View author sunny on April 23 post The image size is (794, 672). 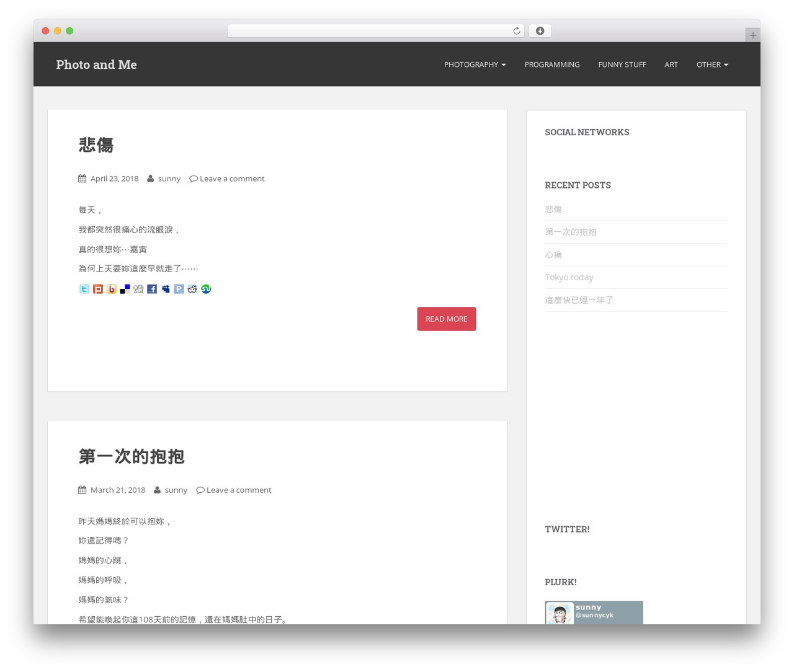click(169, 179)
